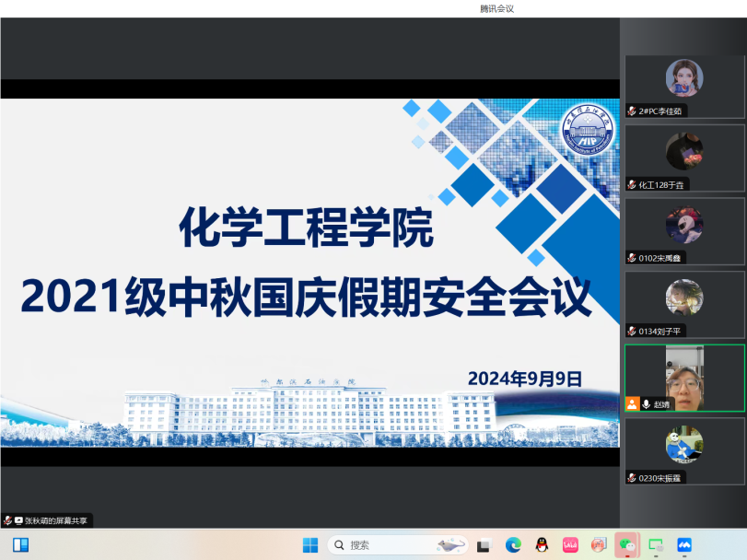Click the WeChat icon in taskbar
The image size is (747, 560).
(627, 545)
